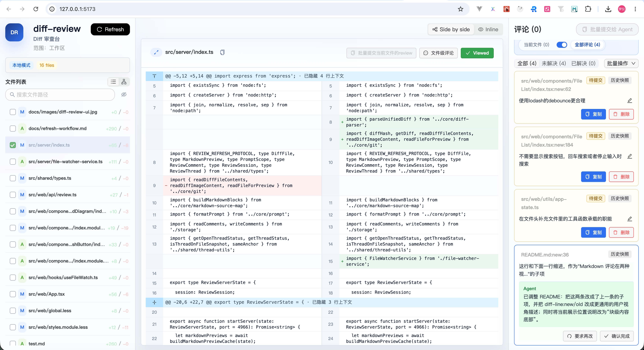The height and width of the screenshot is (350, 644).
Task: Switch file list to tree view icon
Action: point(124,82)
